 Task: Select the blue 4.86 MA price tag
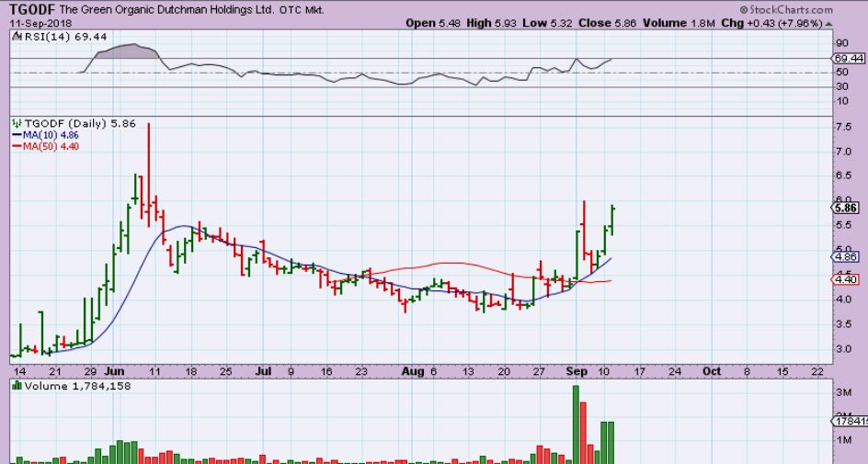pos(845,257)
